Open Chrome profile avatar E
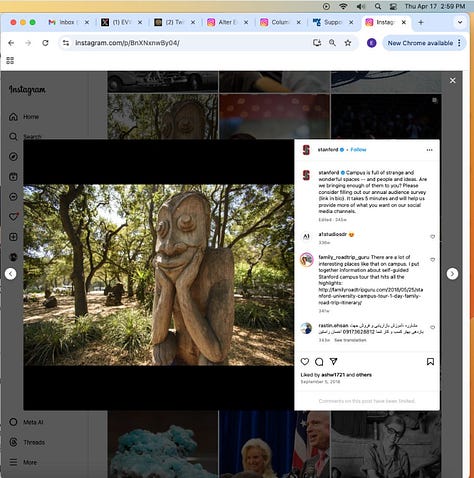The image size is (474, 478). tap(372, 43)
